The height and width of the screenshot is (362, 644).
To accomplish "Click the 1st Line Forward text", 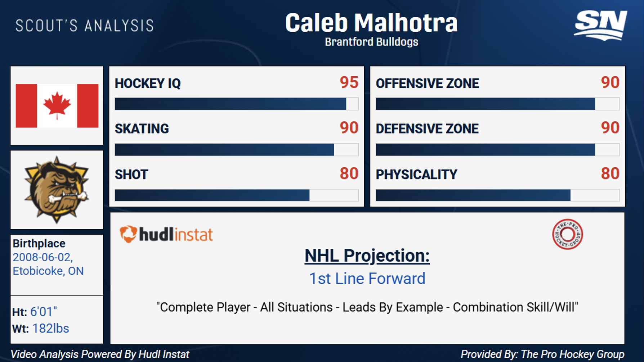I will [367, 279].
